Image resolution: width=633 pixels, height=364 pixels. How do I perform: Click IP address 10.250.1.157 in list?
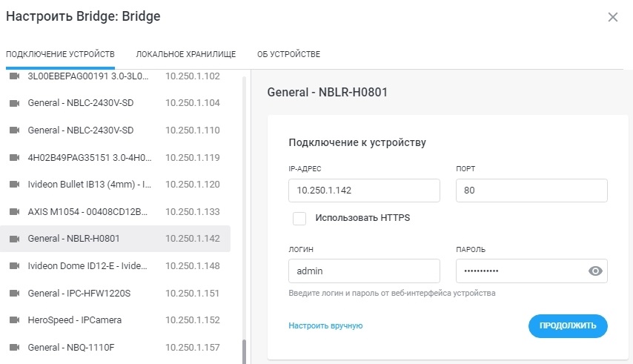click(x=193, y=348)
